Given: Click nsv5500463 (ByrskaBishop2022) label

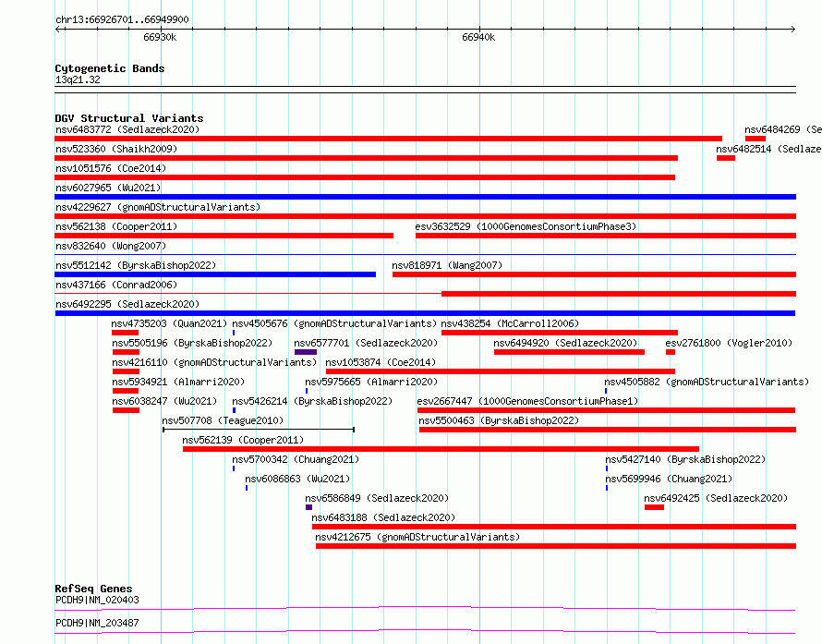Looking at the screenshot, I should coord(499,420).
